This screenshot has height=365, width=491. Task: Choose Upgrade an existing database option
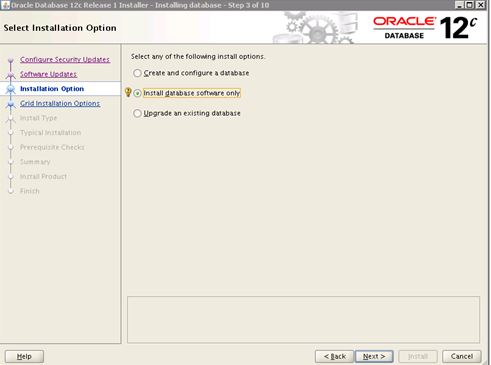pos(137,113)
